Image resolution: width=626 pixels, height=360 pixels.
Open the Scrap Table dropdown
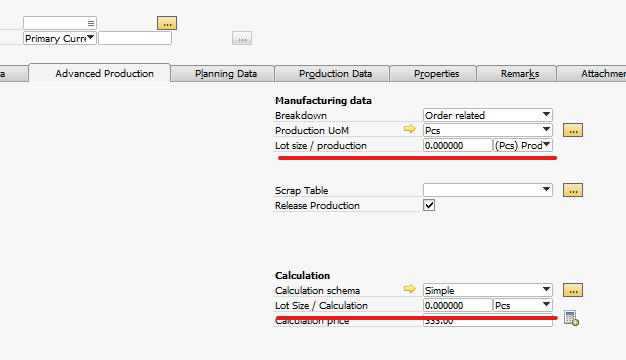(x=488, y=190)
